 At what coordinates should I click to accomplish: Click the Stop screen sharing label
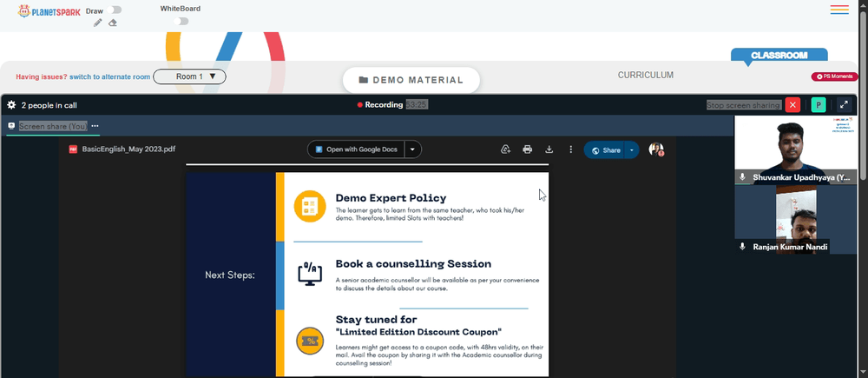[x=744, y=105]
